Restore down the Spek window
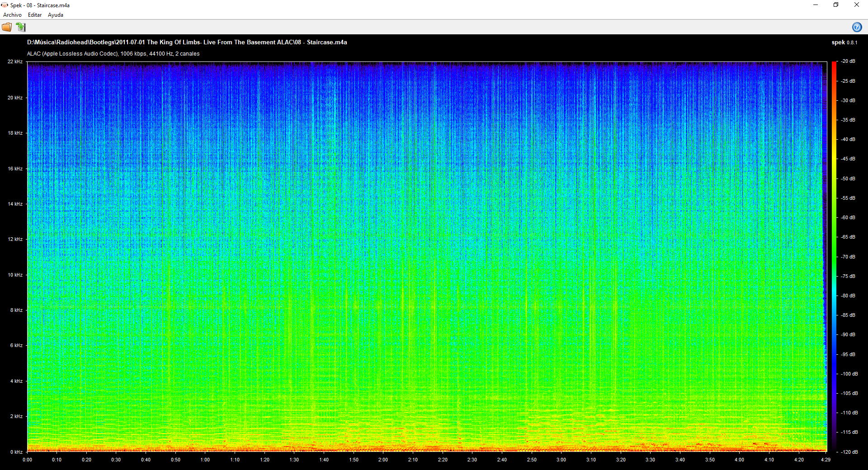The width and height of the screenshot is (868, 470). [836, 5]
